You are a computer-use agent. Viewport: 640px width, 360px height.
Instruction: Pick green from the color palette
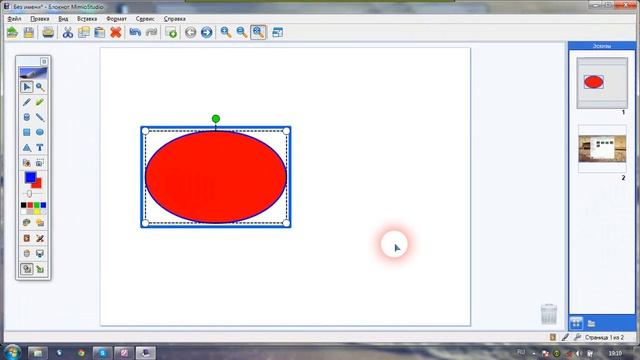(x=37, y=205)
